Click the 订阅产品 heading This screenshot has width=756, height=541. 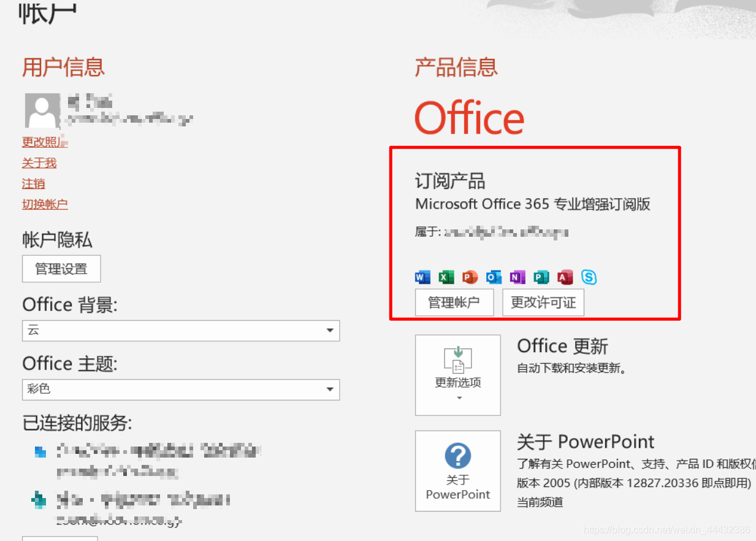click(450, 181)
